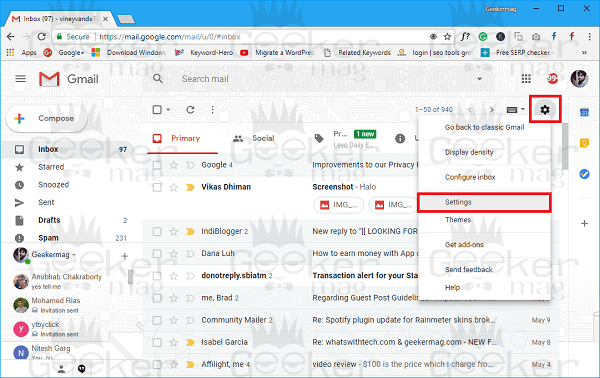Reload the page in Chrome
The image size is (600, 378).
click(41, 37)
